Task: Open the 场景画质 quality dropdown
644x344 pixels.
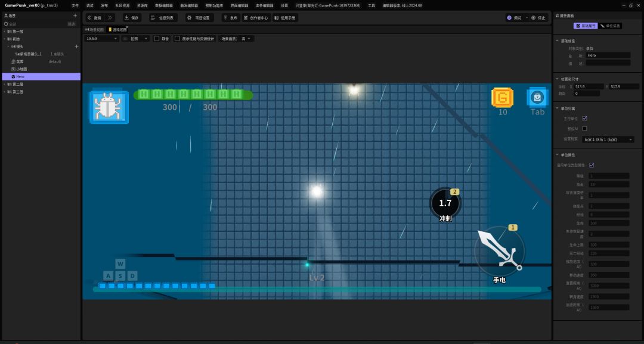Action: 245,39
